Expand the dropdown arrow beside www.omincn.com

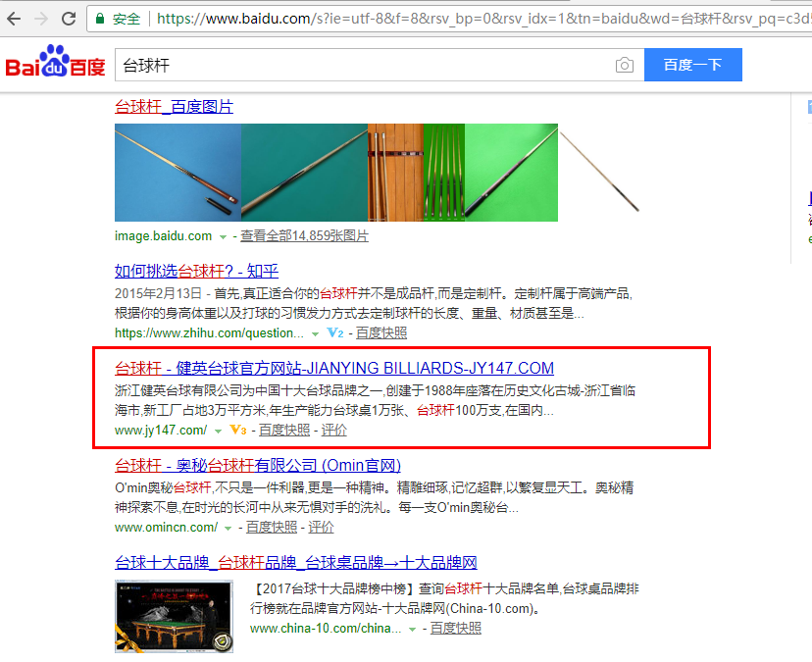click(228, 528)
